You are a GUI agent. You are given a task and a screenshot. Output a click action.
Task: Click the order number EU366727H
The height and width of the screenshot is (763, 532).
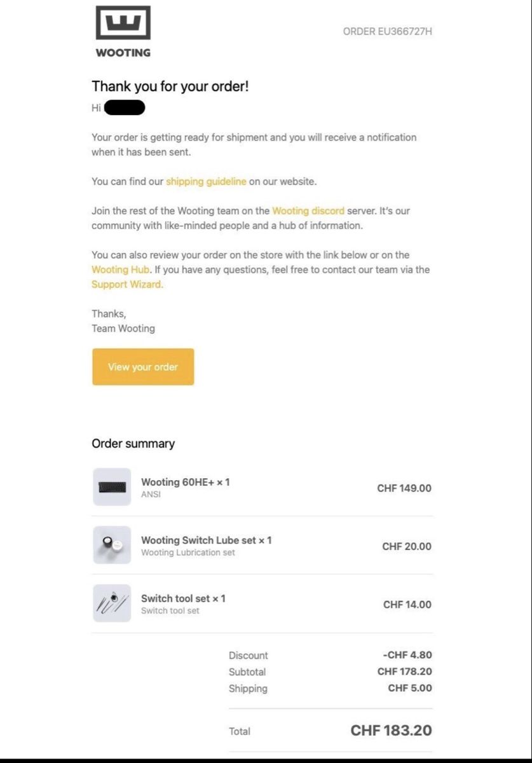[388, 31]
